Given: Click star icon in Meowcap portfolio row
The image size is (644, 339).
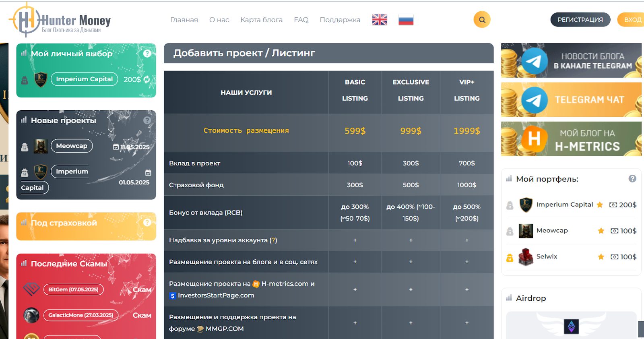Looking at the screenshot, I should point(601,231).
